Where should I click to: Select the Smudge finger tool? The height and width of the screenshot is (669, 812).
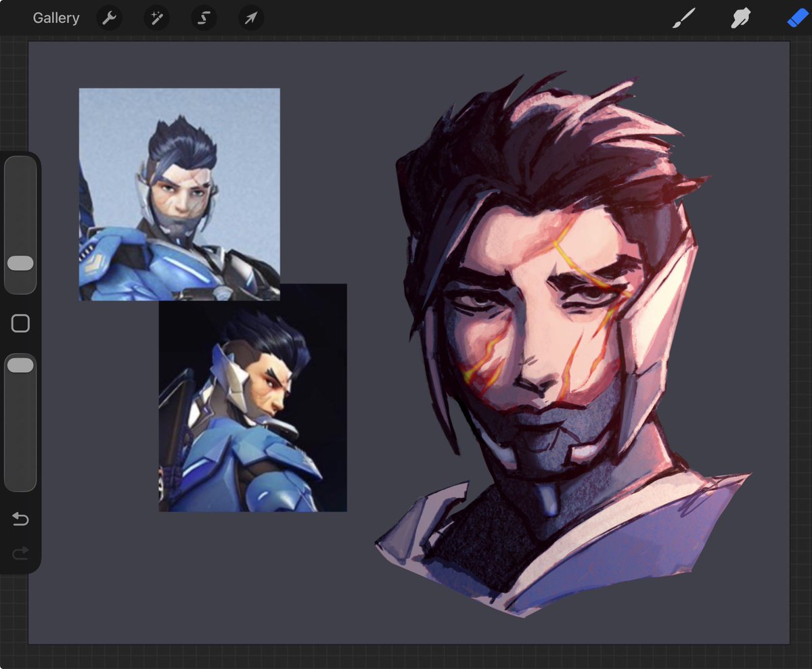[742, 18]
